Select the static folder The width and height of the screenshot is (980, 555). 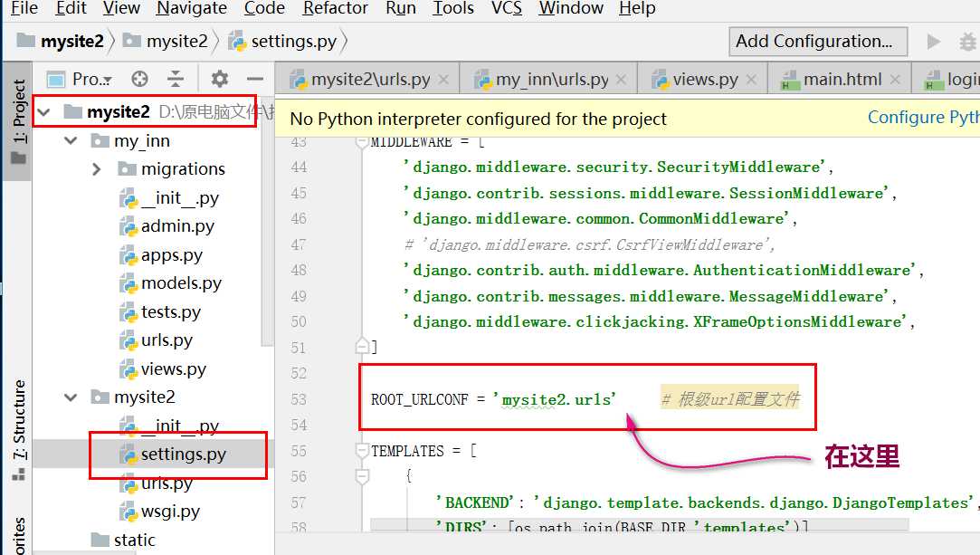tap(123, 540)
